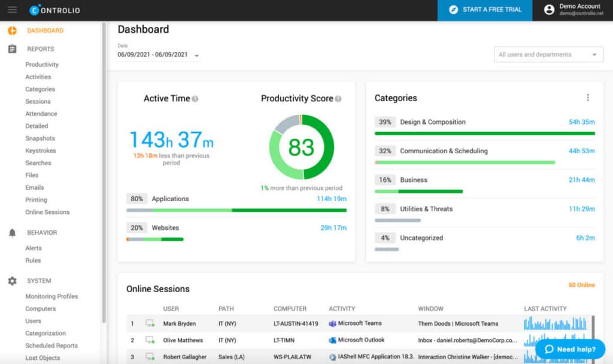The height and width of the screenshot is (364, 613).
Task: Click the Reports clipboard icon
Action: coord(12,49)
